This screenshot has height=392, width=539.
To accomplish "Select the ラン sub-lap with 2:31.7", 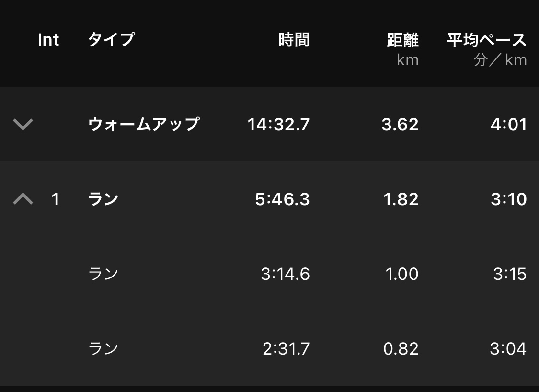I will point(103,348).
